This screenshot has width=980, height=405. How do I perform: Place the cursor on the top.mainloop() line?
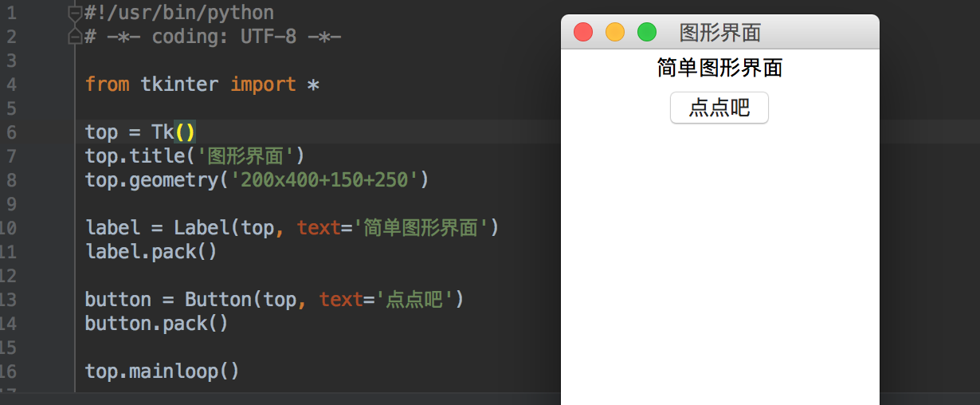click(162, 372)
